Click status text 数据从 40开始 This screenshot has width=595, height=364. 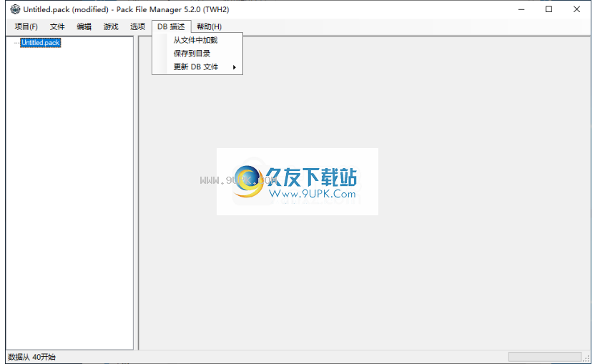click(x=32, y=357)
